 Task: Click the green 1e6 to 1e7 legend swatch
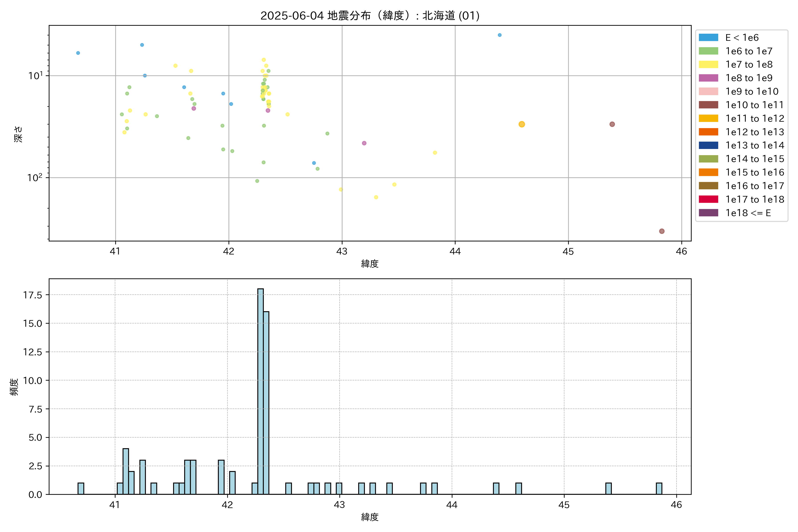pos(708,51)
